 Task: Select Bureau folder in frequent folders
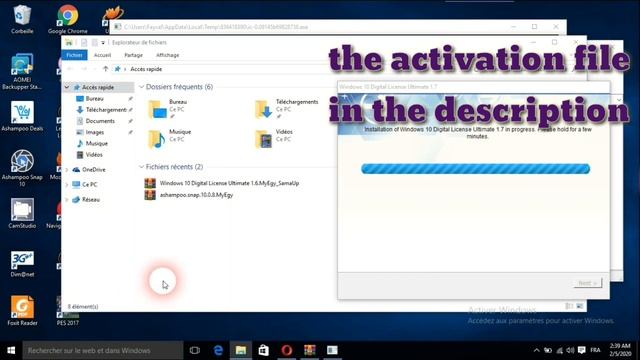[x=167, y=109]
